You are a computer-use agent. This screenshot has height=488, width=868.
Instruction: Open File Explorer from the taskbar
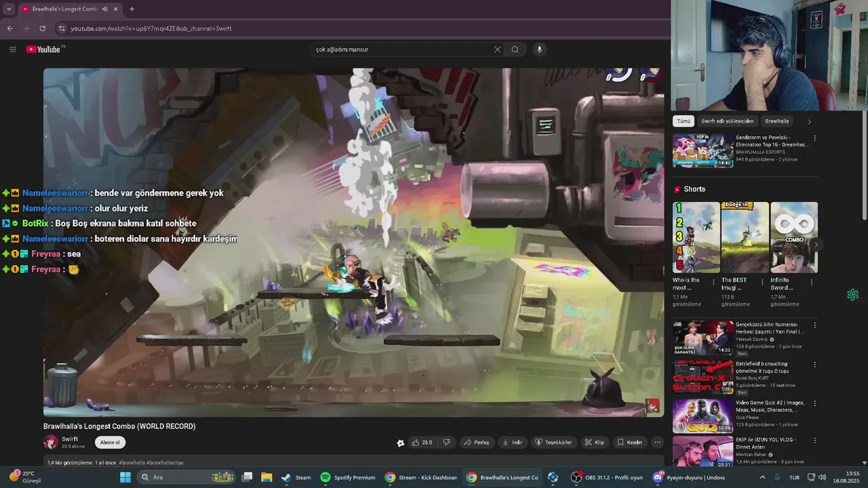click(x=267, y=477)
